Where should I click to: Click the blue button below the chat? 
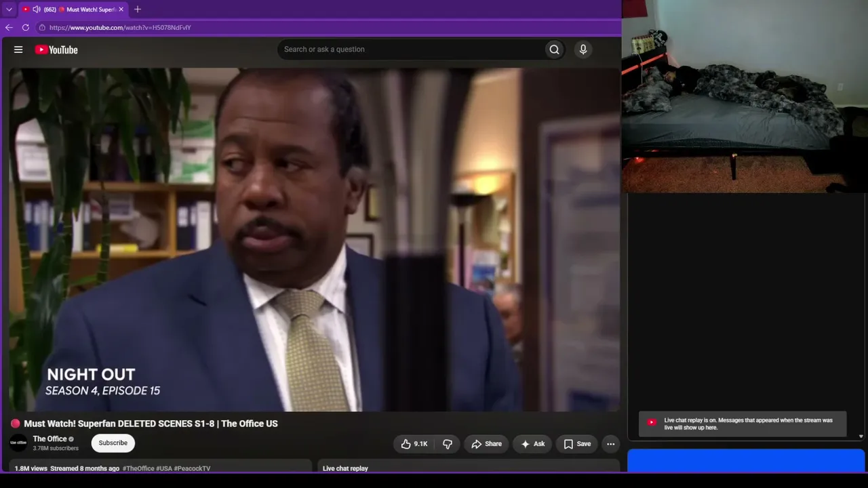pos(746,460)
